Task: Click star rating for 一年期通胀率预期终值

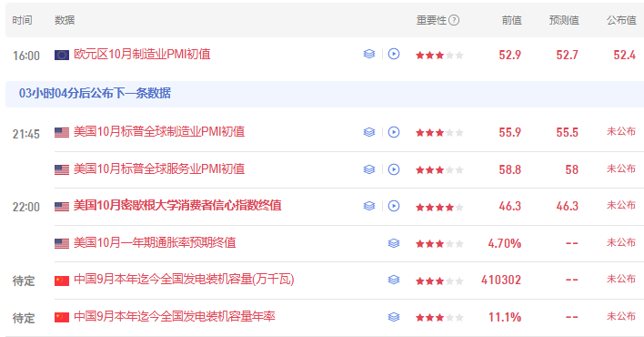Action: 439,244
